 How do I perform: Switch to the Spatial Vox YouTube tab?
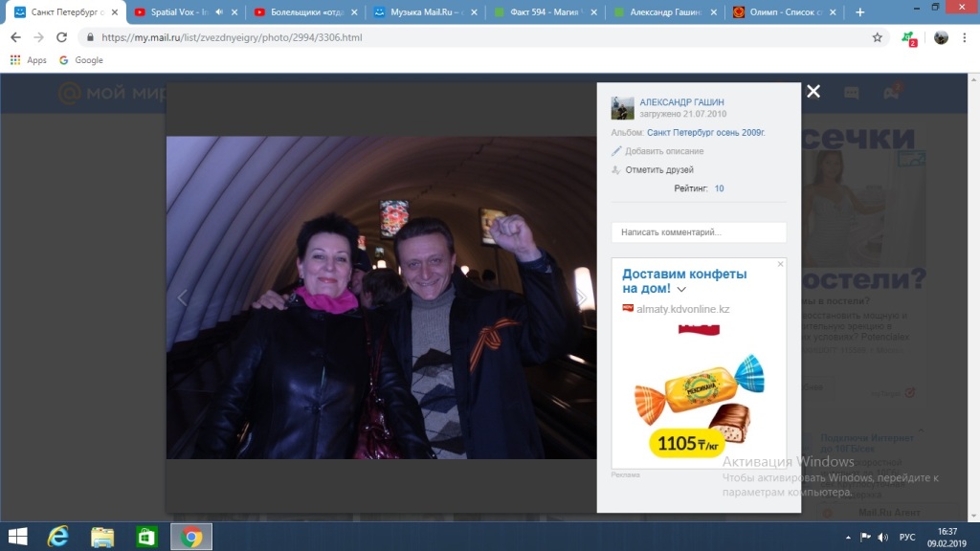click(x=181, y=11)
